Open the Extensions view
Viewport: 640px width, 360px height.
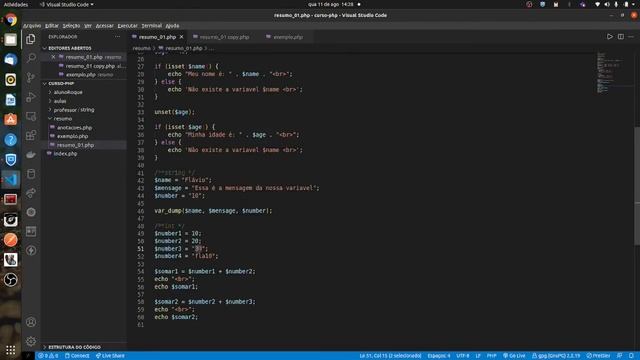click(x=31, y=135)
